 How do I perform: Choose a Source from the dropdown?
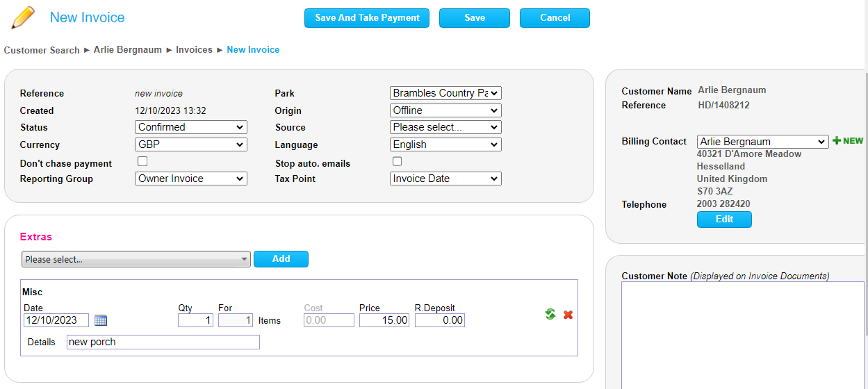pos(445,127)
